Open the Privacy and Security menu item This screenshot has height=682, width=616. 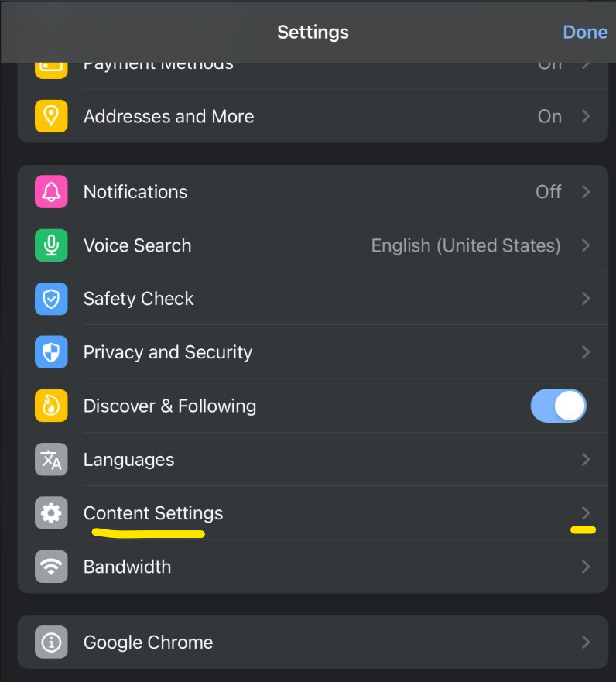click(313, 352)
